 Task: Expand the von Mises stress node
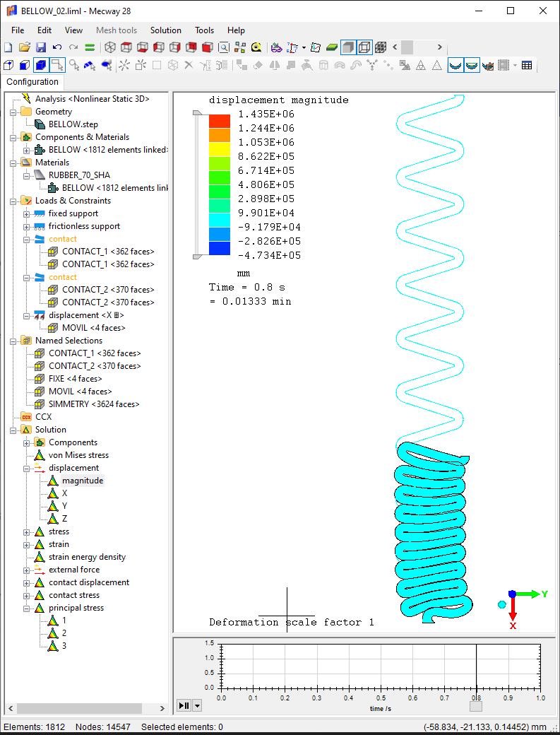pyautogui.click(x=27, y=455)
